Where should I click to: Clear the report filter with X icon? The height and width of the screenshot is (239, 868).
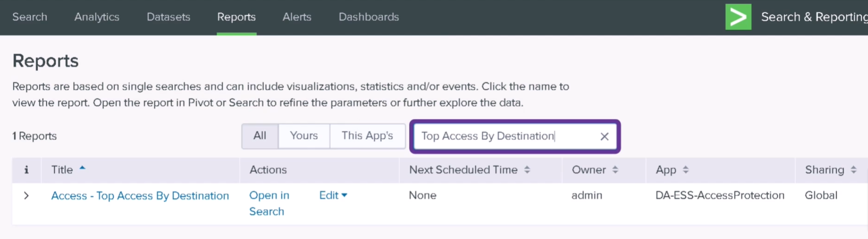[x=604, y=137]
